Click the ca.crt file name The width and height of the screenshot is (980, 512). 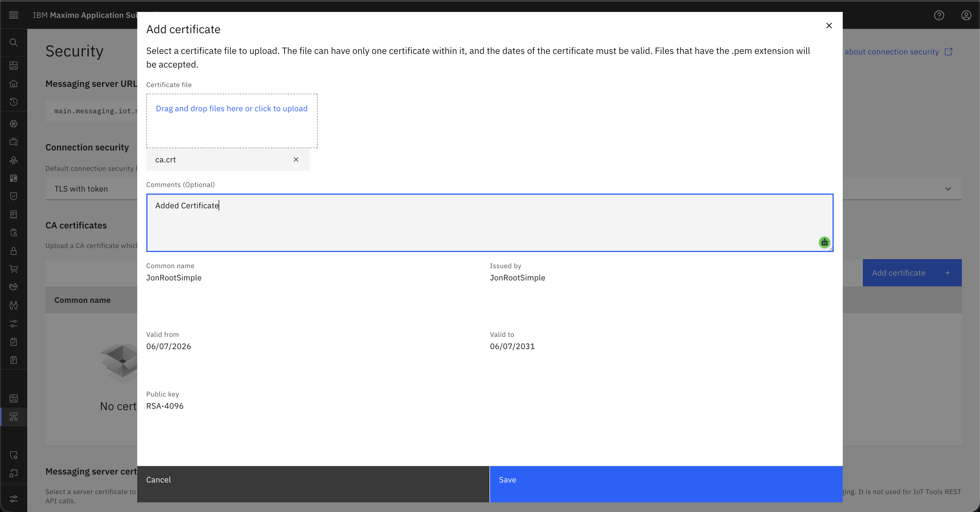coord(166,160)
